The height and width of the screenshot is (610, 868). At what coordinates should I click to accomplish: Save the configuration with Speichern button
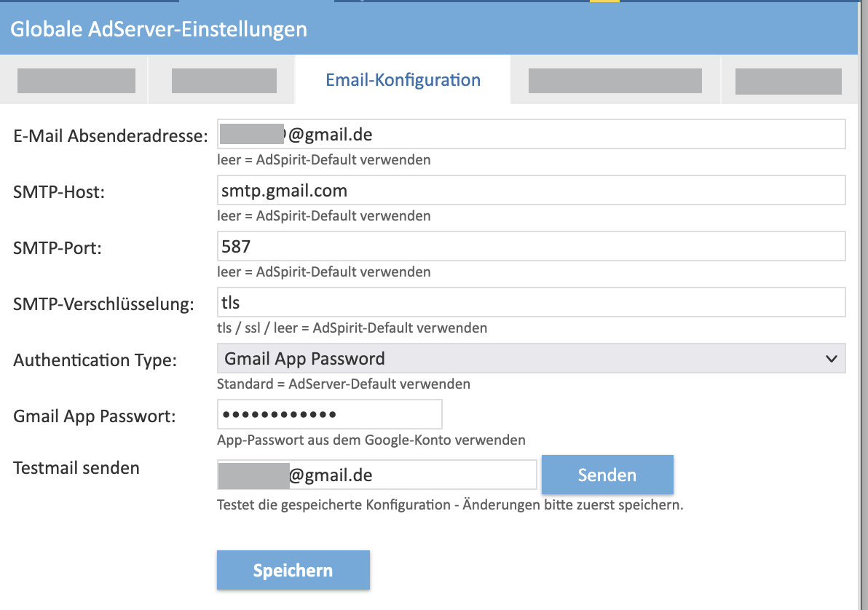(x=293, y=570)
